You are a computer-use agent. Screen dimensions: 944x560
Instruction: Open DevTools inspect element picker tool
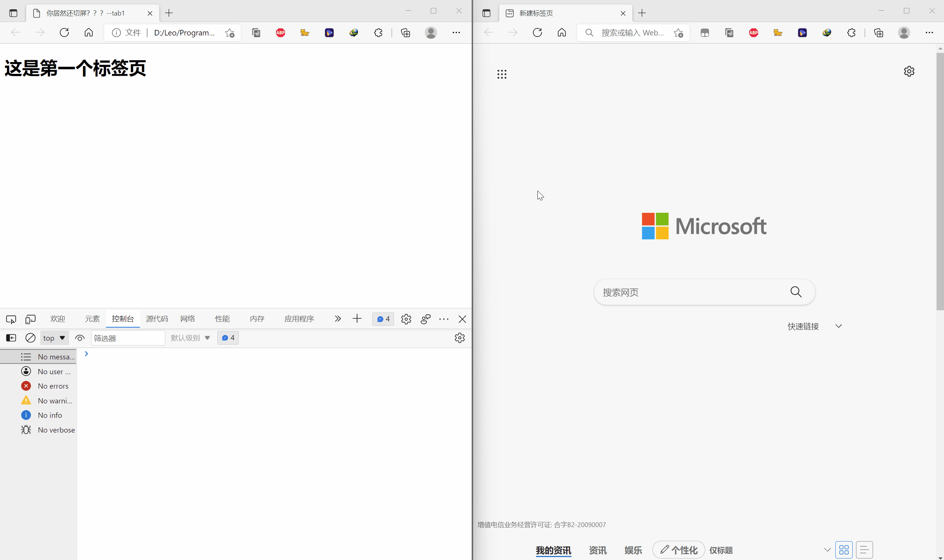click(x=11, y=319)
